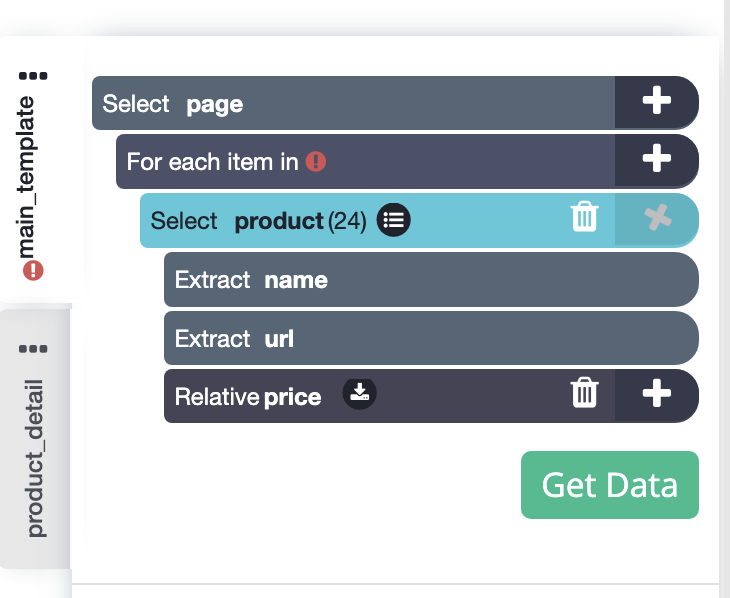This screenshot has height=598, width=730.
Task: Add a command under Relative price with plus
Action: click(x=656, y=394)
